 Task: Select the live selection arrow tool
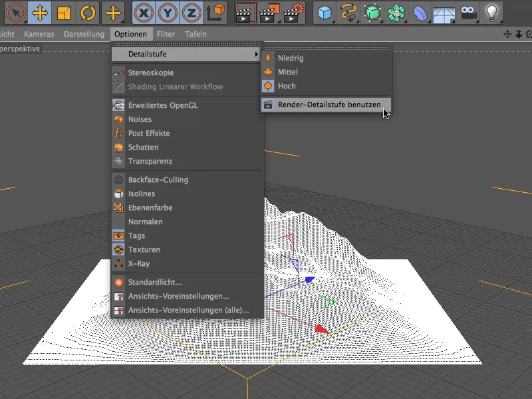[15, 13]
